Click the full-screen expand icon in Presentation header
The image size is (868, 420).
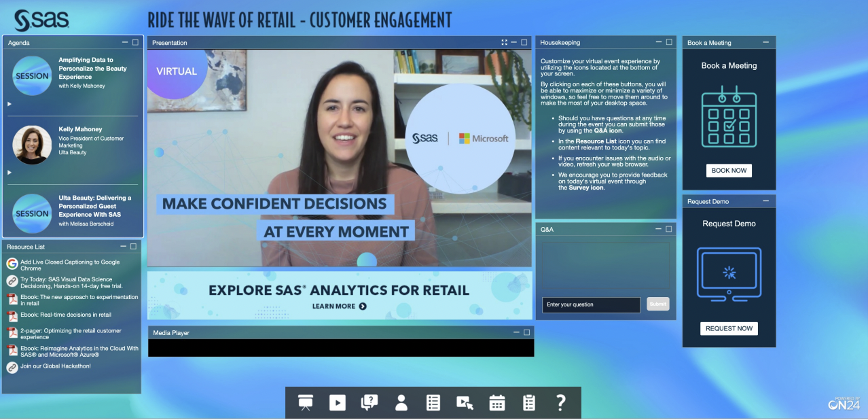click(504, 42)
